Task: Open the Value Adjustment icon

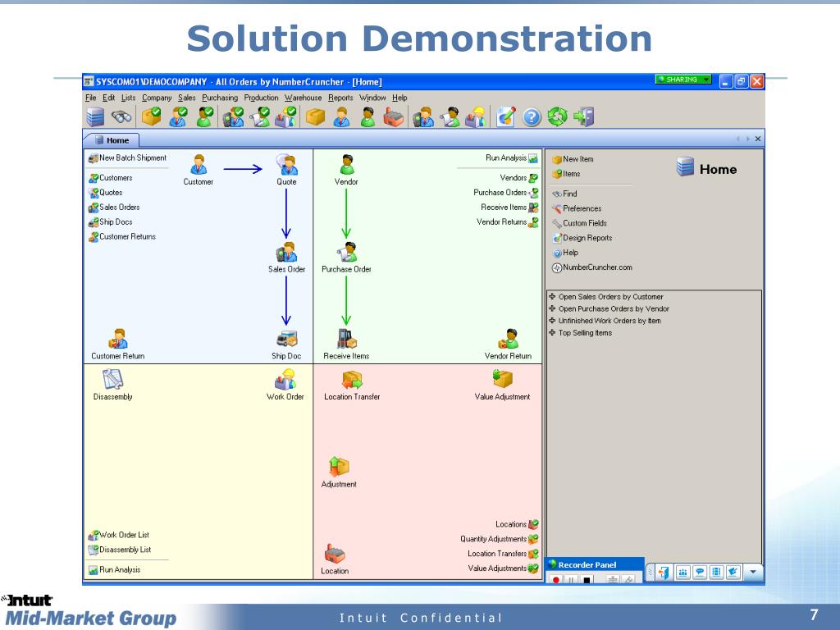Action: [x=503, y=379]
